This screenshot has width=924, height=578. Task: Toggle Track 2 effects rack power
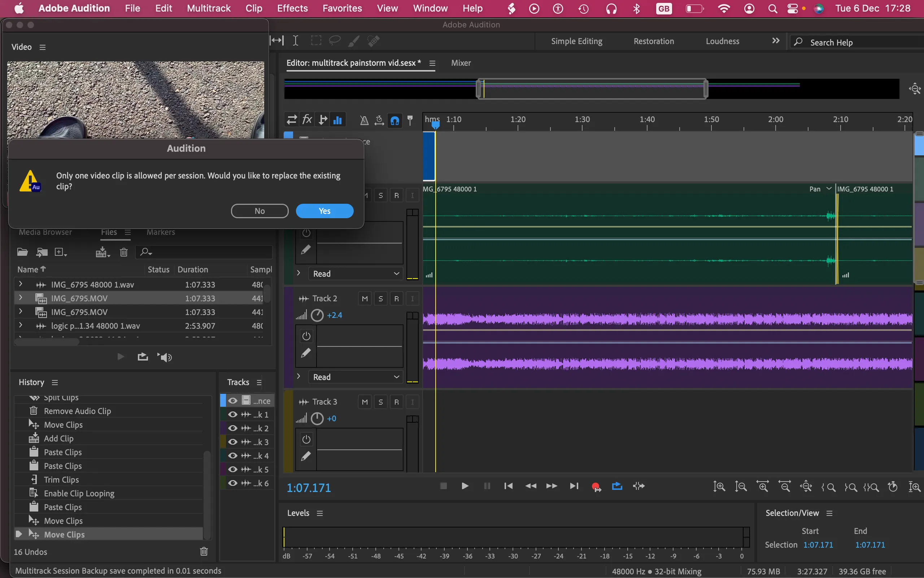click(306, 336)
